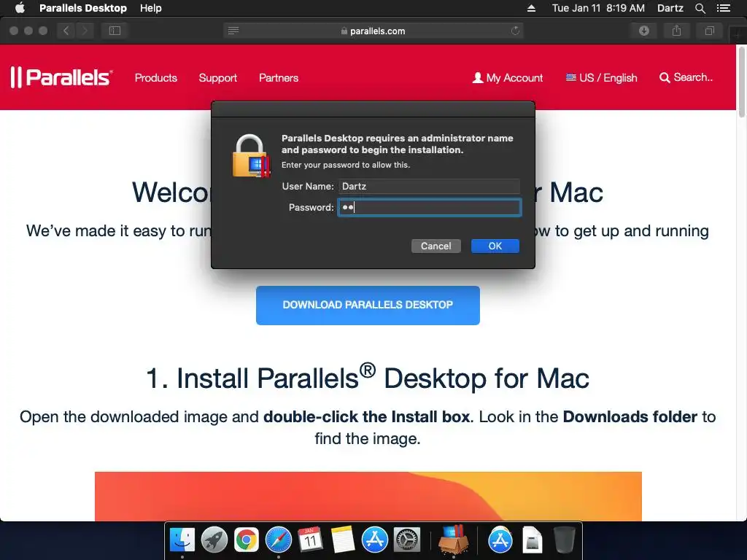Open the Support menu

[x=217, y=77]
